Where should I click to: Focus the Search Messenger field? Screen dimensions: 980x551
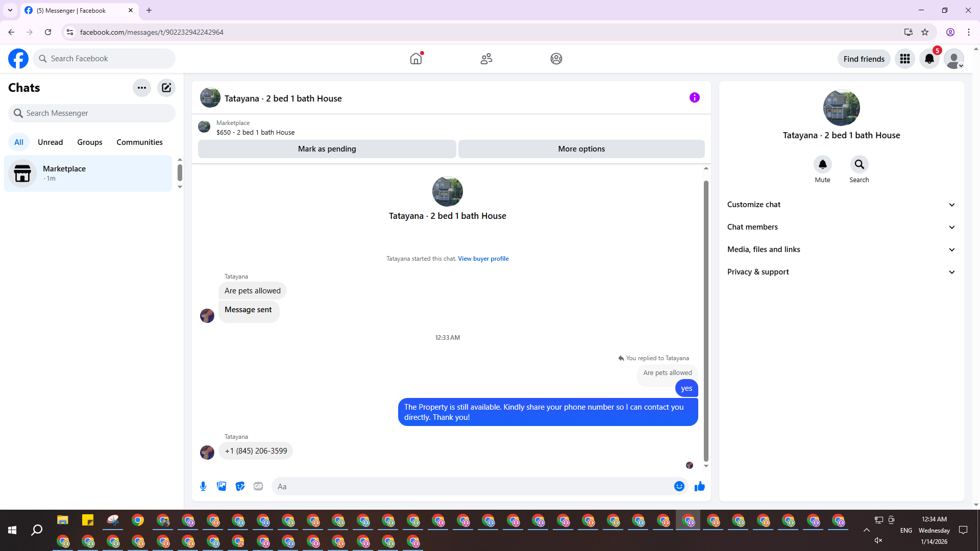pos(92,113)
